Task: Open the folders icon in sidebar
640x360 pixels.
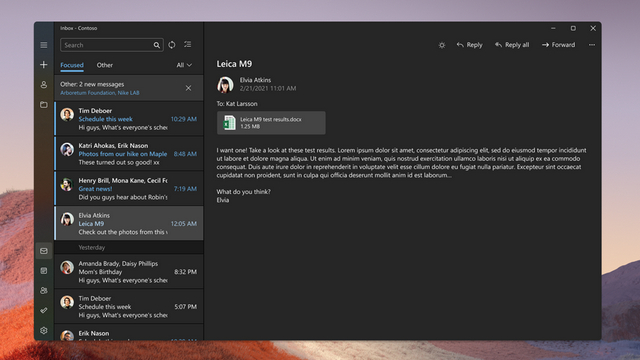Action: 44,104
